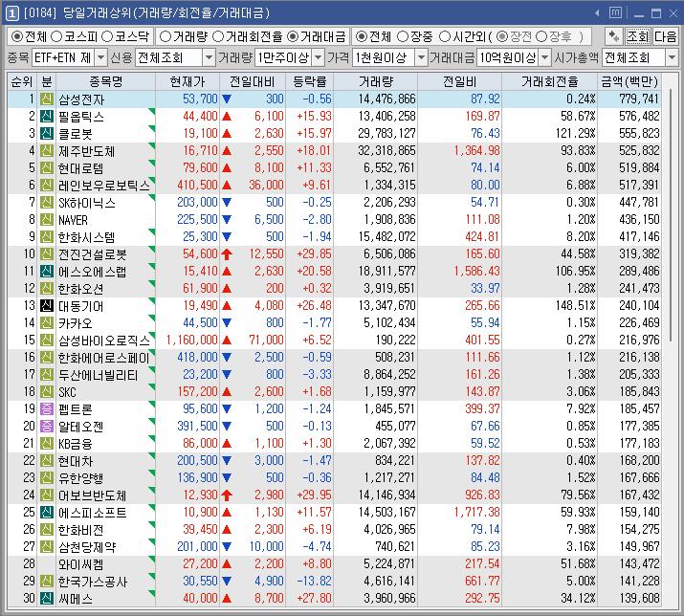Sort by the 등락률 column header

click(310, 81)
